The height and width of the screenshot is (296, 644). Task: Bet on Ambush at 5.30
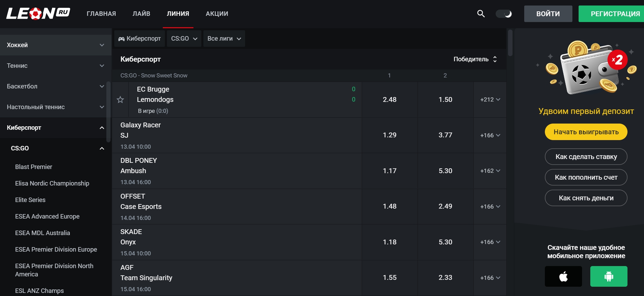coord(445,171)
